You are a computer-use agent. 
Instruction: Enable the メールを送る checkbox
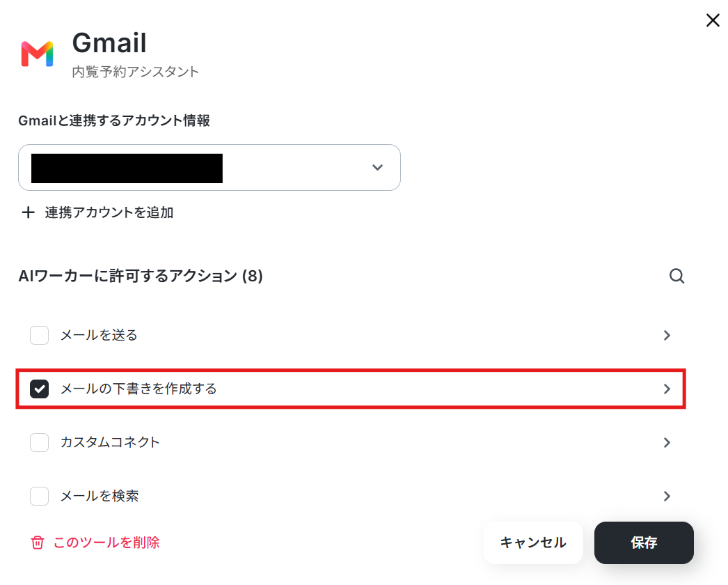pyautogui.click(x=40, y=335)
